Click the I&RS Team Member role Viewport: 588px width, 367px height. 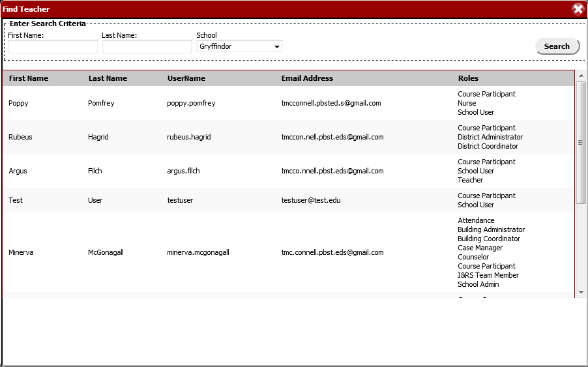click(x=488, y=275)
